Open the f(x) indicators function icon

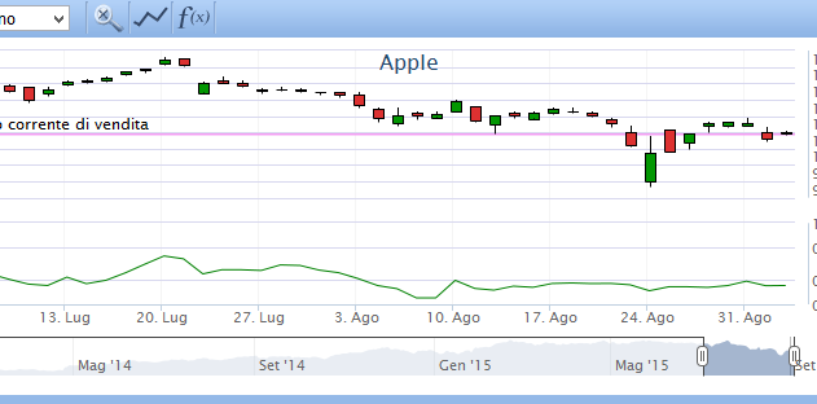pyautogui.click(x=193, y=18)
